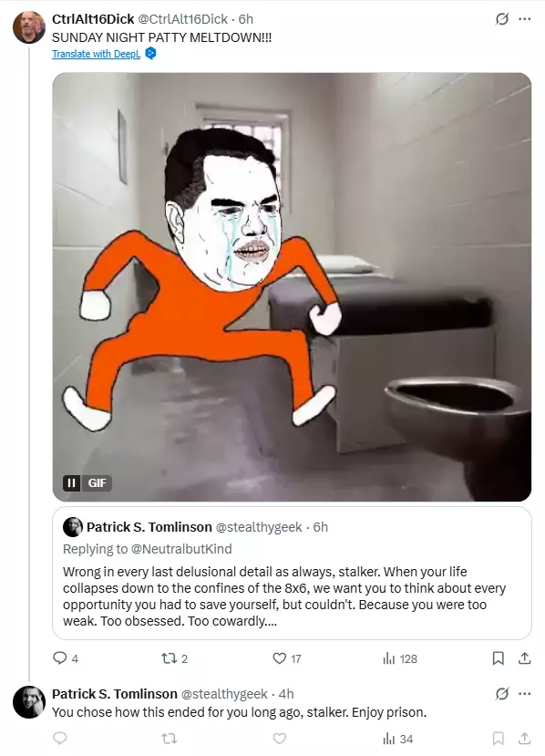
Task: Open quoted Patrick S. Tomlinson tweet
Action: (292, 573)
